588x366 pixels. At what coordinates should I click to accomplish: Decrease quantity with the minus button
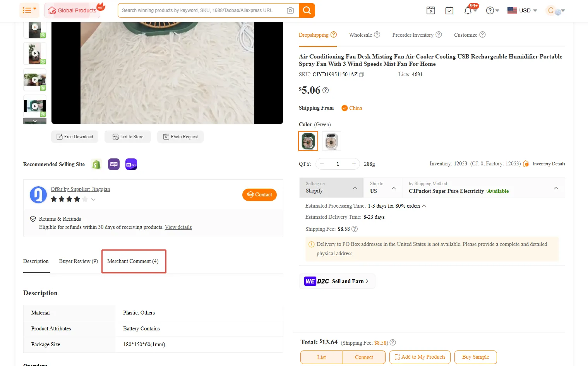(x=322, y=164)
